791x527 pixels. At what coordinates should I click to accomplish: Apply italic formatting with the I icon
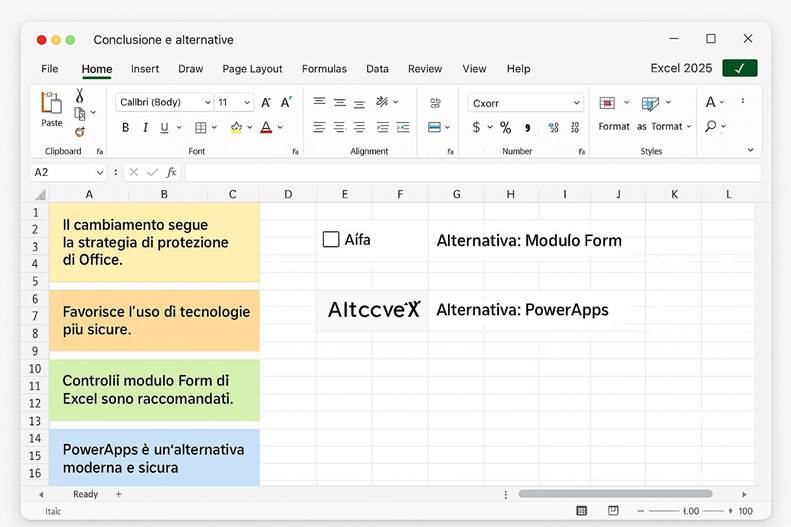(x=145, y=127)
